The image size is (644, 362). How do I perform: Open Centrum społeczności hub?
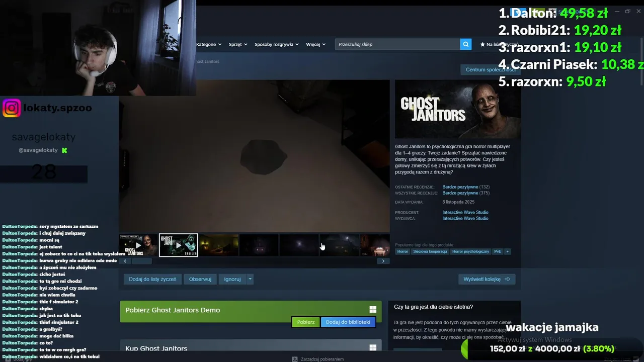click(x=490, y=69)
